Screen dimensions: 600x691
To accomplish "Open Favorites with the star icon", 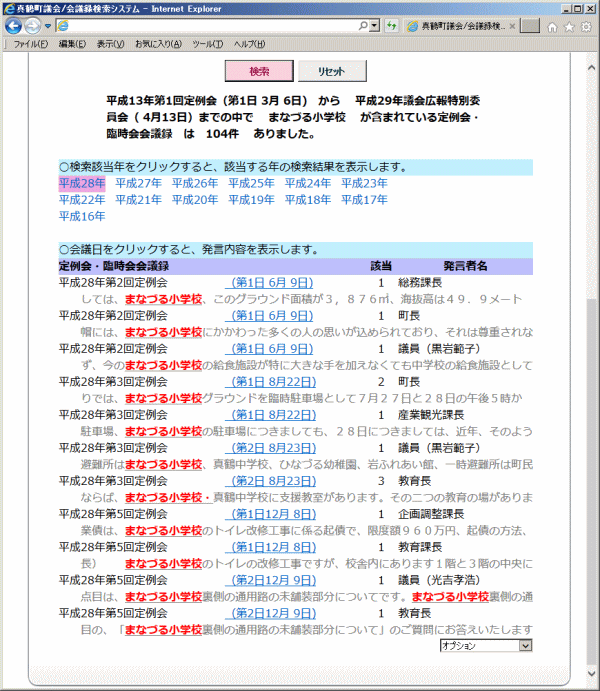I will (x=570, y=27).
